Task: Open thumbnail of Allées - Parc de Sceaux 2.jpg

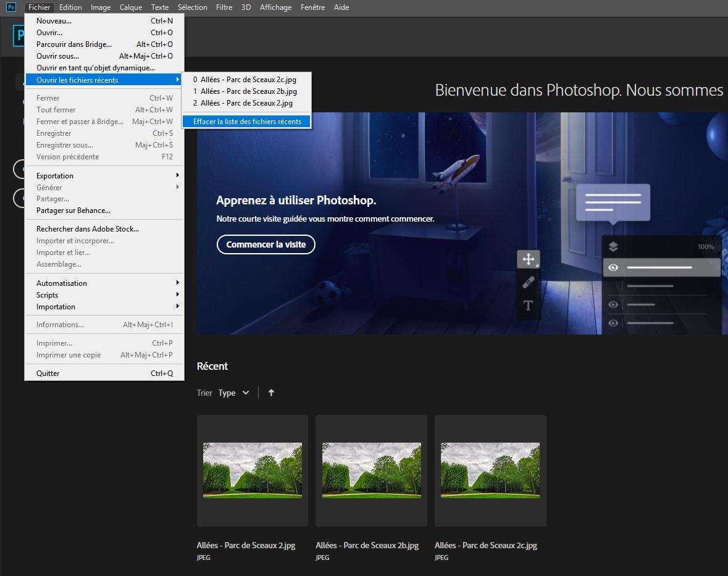Action: click(x=253, y=470)
